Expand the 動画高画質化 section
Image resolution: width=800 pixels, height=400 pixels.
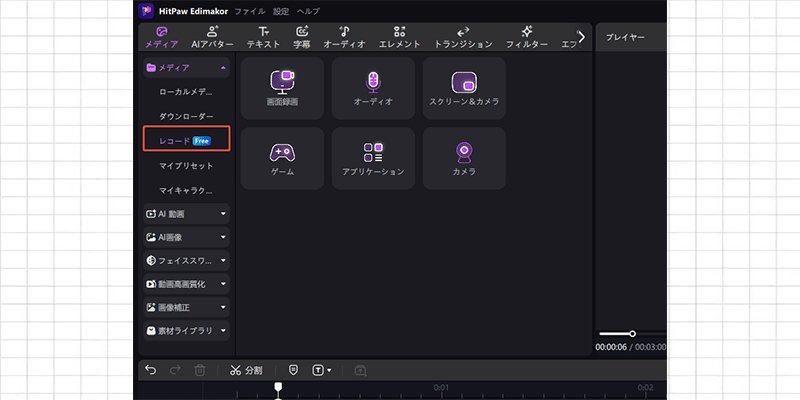[186, 284]
